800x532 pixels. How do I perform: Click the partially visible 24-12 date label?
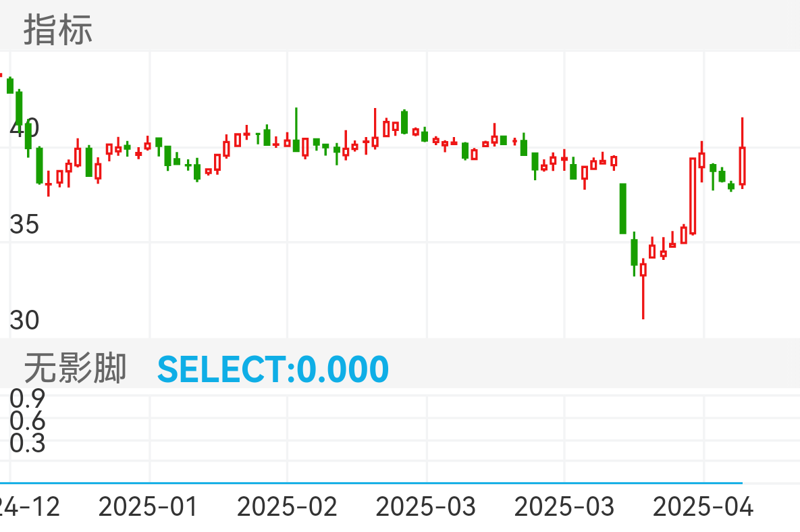[30, 506]
